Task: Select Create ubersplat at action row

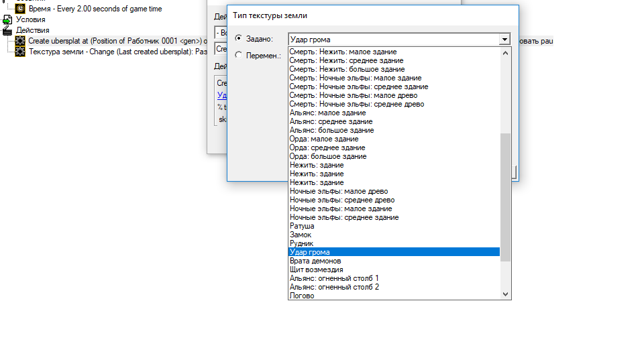Action: (117, 41)
